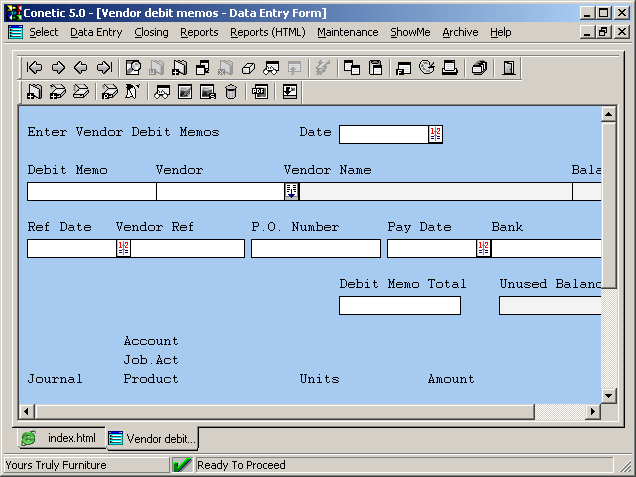Click the horizontal scrollbar right arrow
Image resolution: width=636 pixels, height=477 pixels.
click(592, 412)
